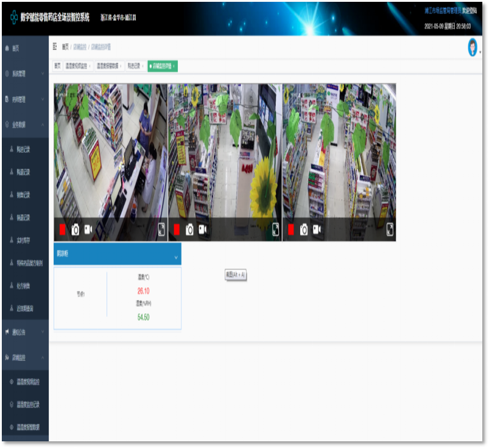
Task: Click the camera snapshot icon on the third feed
Action: coord(304,229)
